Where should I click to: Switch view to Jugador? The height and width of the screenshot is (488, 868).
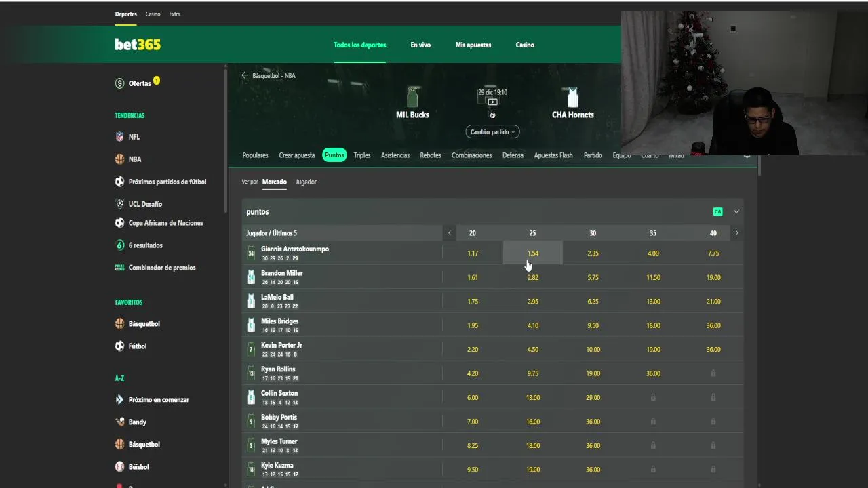(306, 182)
